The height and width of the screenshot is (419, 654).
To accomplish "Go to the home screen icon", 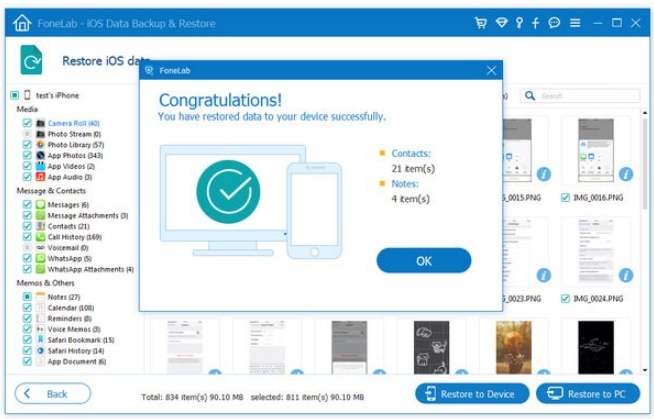I will (x=22, y=23).
